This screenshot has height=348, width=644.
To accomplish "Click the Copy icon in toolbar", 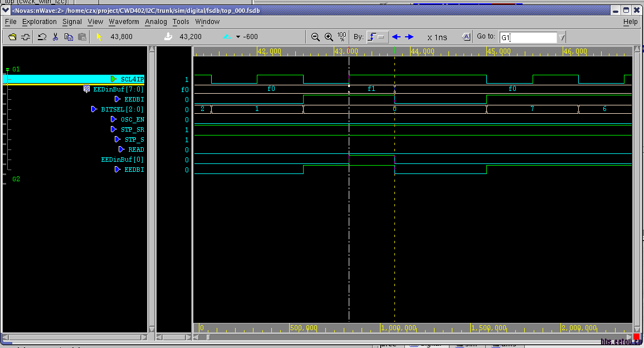I will tap(69, 37).
